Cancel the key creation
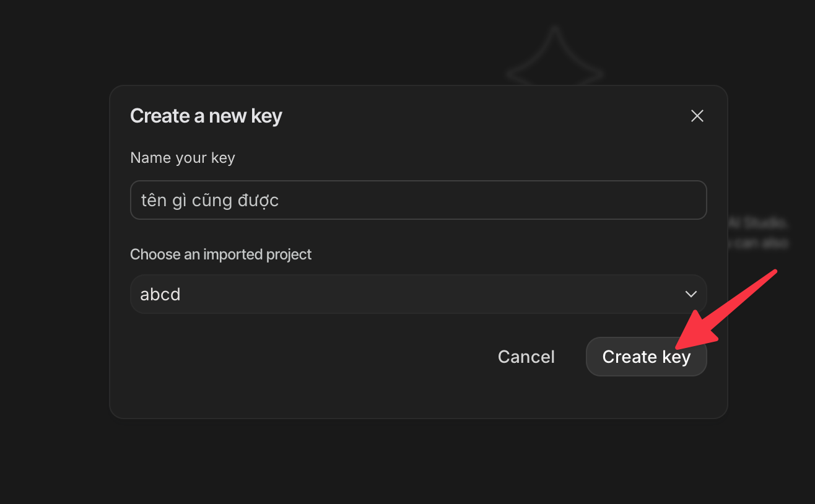Image resolution: width=815 pixels, height=504 pixels. coord(526,357)
